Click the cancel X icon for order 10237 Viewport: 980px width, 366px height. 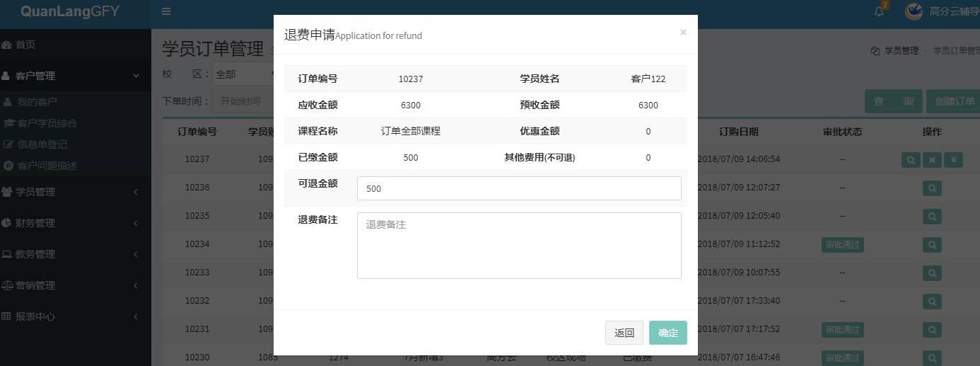[x=932, y=160]
